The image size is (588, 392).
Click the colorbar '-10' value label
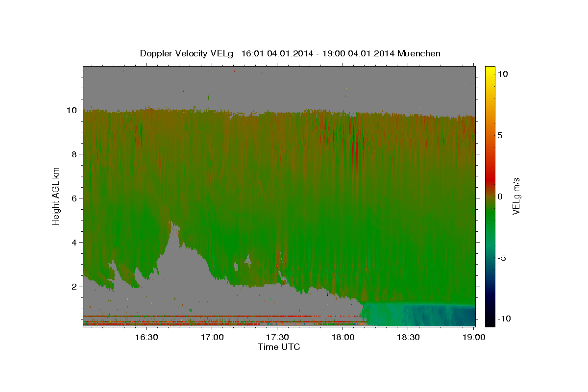coord(504,318)
